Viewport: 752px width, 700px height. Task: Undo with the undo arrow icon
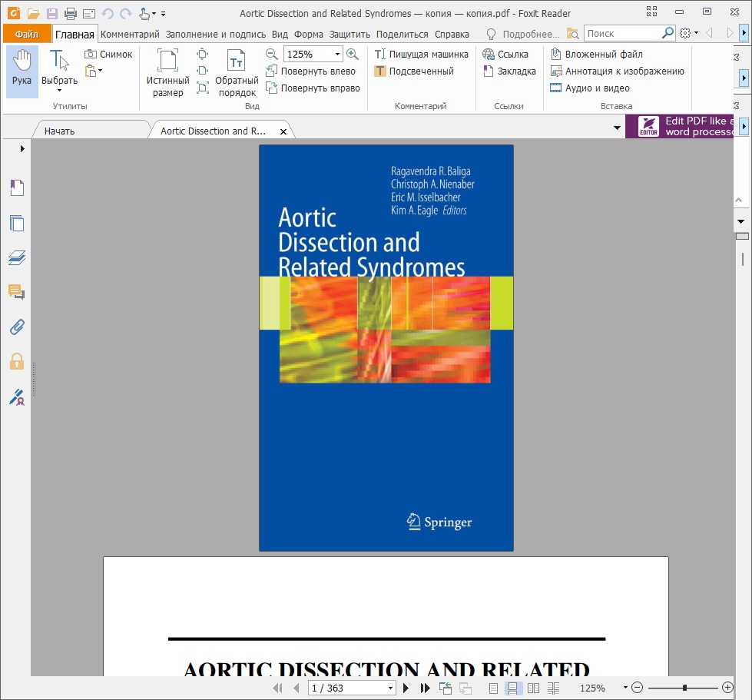click(108, 13)
